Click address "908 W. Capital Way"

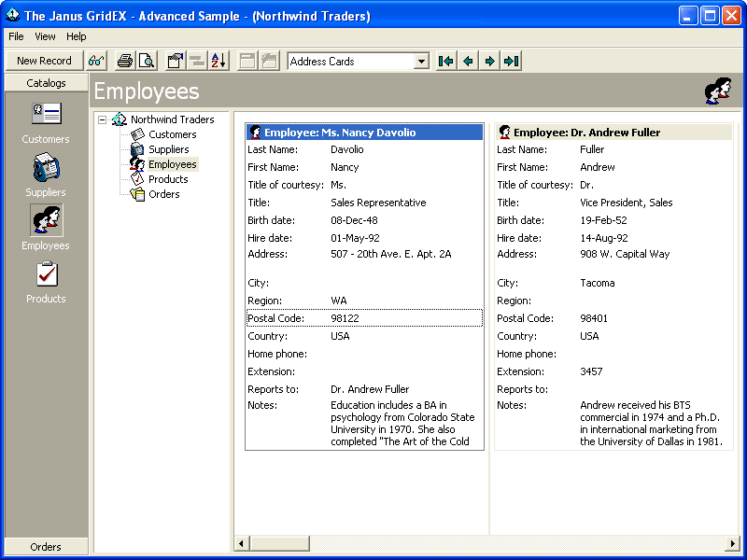[625, 254]
